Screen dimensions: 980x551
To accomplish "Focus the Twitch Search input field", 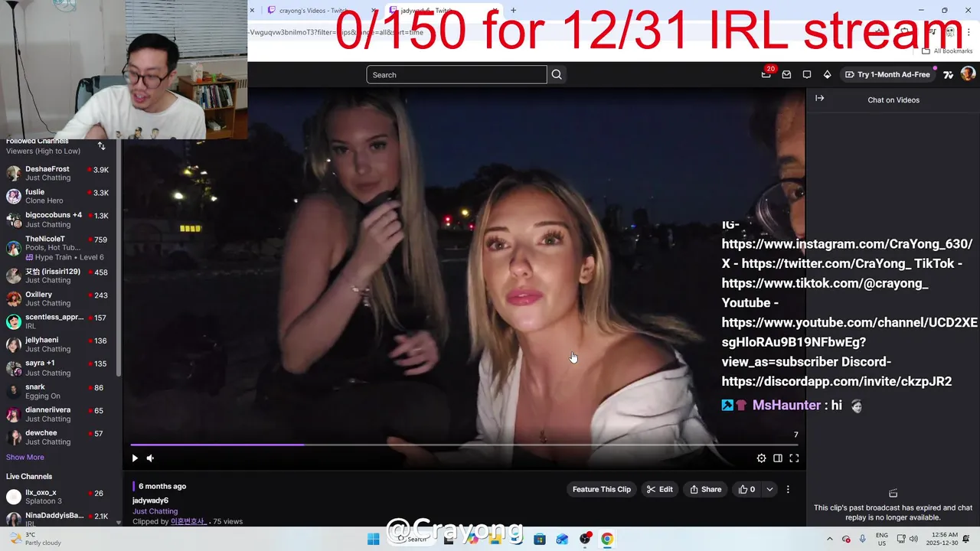I will (456, 74).
